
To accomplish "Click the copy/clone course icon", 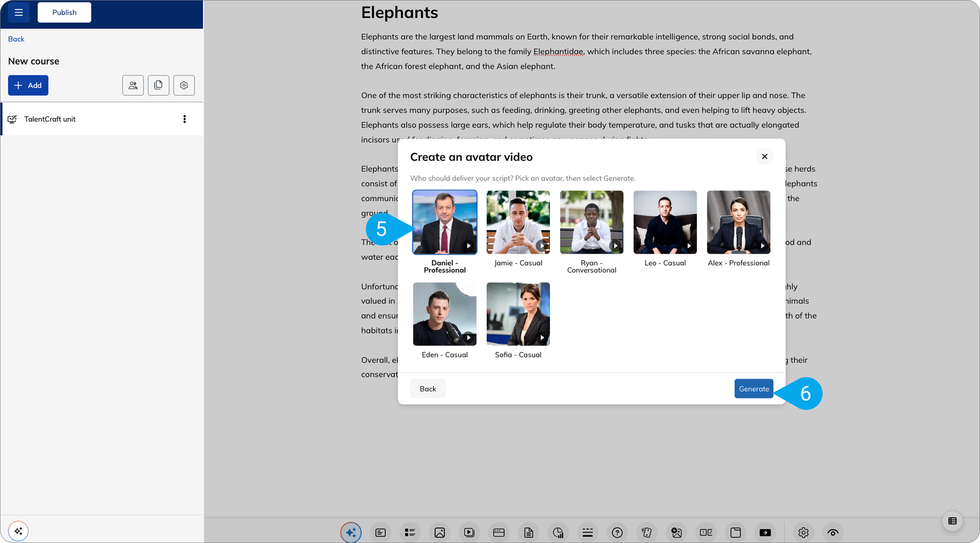I will (x=158, y=85).
